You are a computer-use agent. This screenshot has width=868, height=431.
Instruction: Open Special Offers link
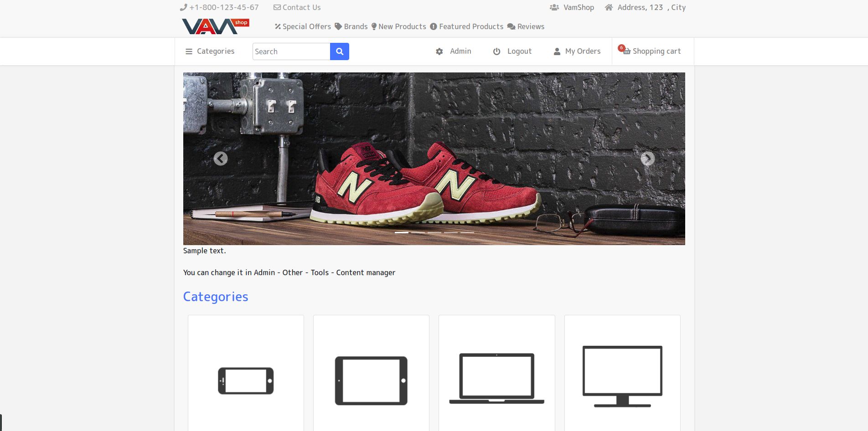coord(303,26)
